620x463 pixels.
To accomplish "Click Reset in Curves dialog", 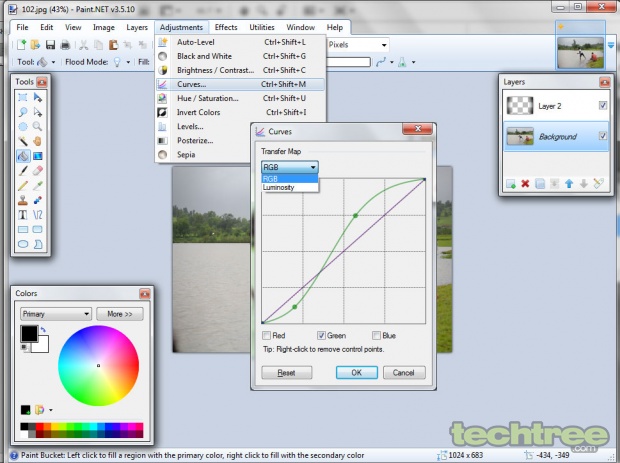I will pyautogui.click(x=286, y=372).
